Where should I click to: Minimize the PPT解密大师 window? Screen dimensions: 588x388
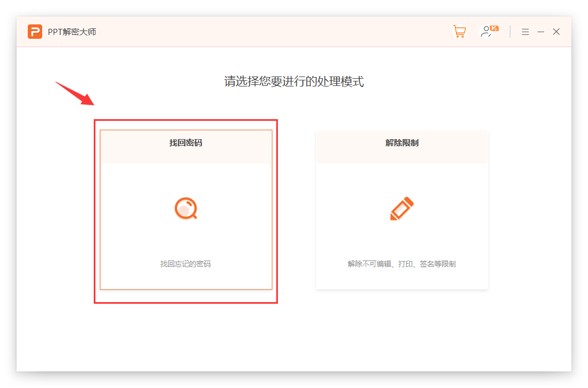pyautogui.click(x=541, y=32)
